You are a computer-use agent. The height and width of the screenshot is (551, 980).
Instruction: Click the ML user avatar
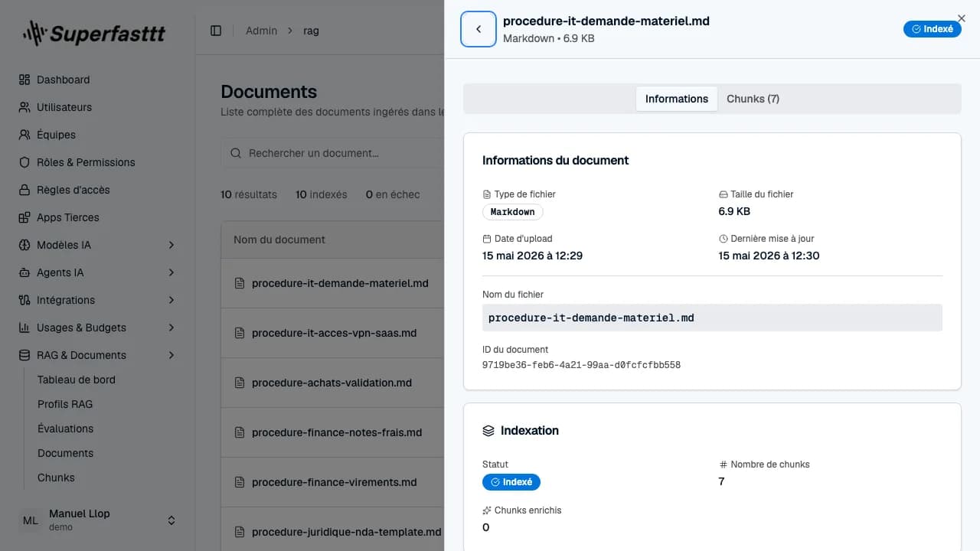pyautogui.click(x=31, y=520)
